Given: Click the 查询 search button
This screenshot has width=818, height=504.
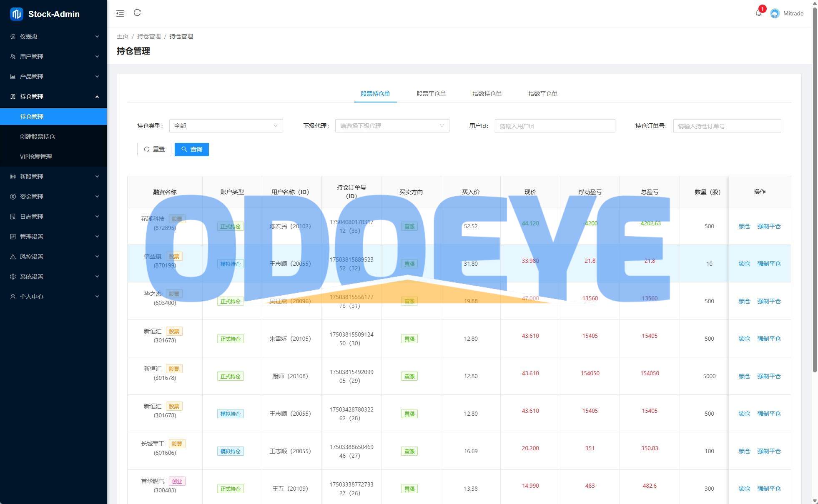Looking at the screenshot, I should (192, 149).
